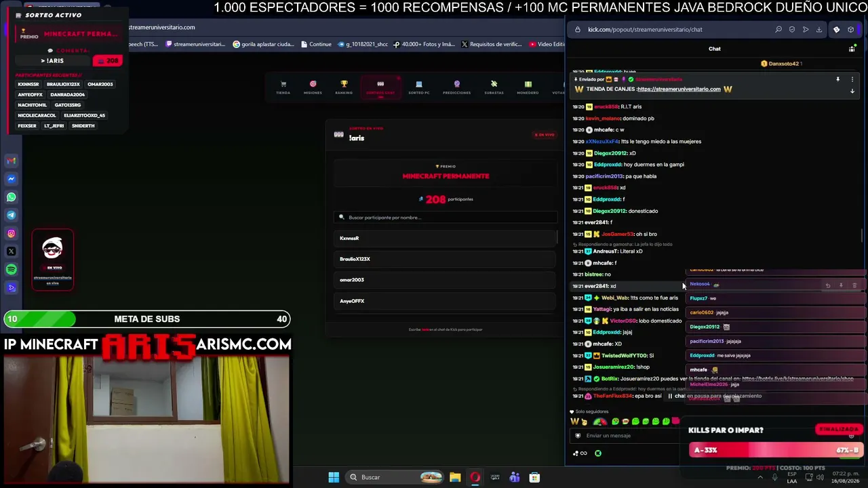
Task: Open the Subastas tab
Action: point(494,88)
